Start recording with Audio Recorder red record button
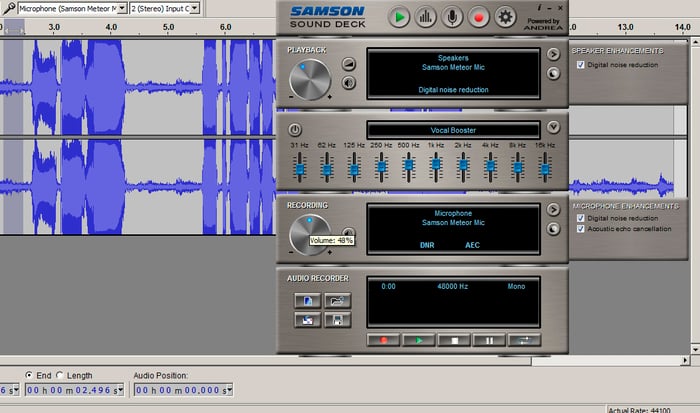This screenshot has width=700, height=413. [x=383, y=340]
